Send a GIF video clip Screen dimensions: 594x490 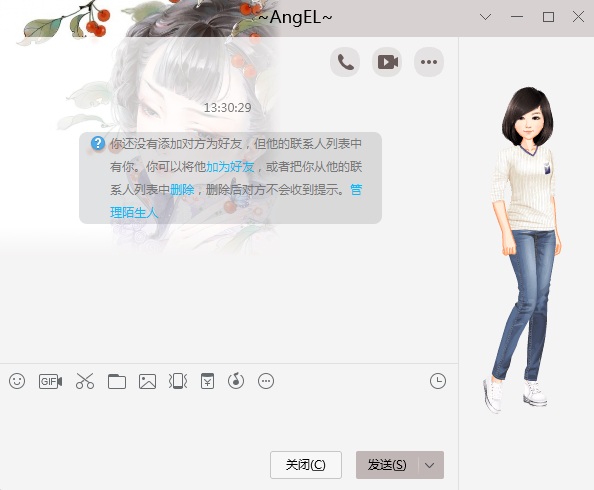(x=50, y=381)
